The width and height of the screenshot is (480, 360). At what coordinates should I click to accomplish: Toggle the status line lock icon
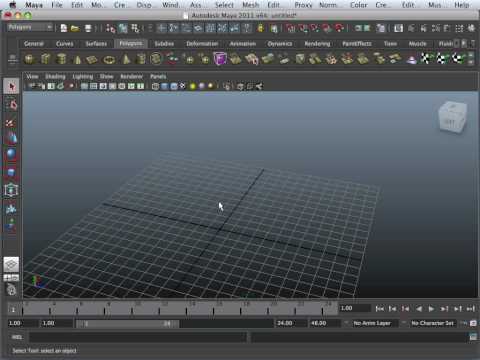click(260, 28)
